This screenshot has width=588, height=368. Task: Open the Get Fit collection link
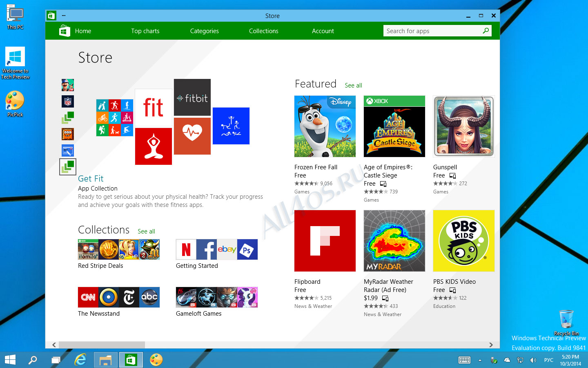click(x=91, y=179)
